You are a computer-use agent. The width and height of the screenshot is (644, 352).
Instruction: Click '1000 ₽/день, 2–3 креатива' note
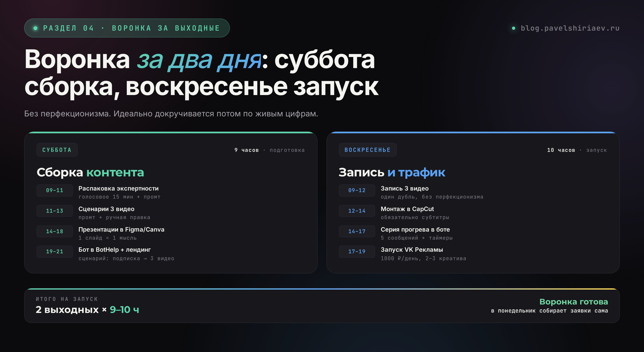[423, 258]
